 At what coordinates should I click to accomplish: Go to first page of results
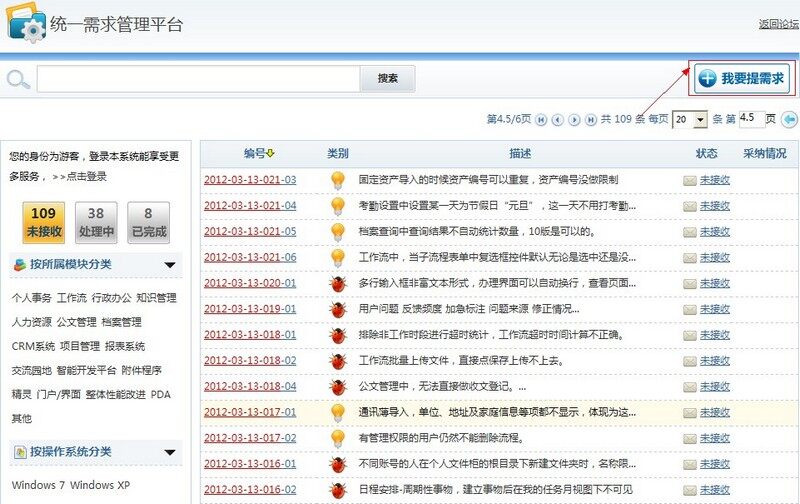point(541,119)
